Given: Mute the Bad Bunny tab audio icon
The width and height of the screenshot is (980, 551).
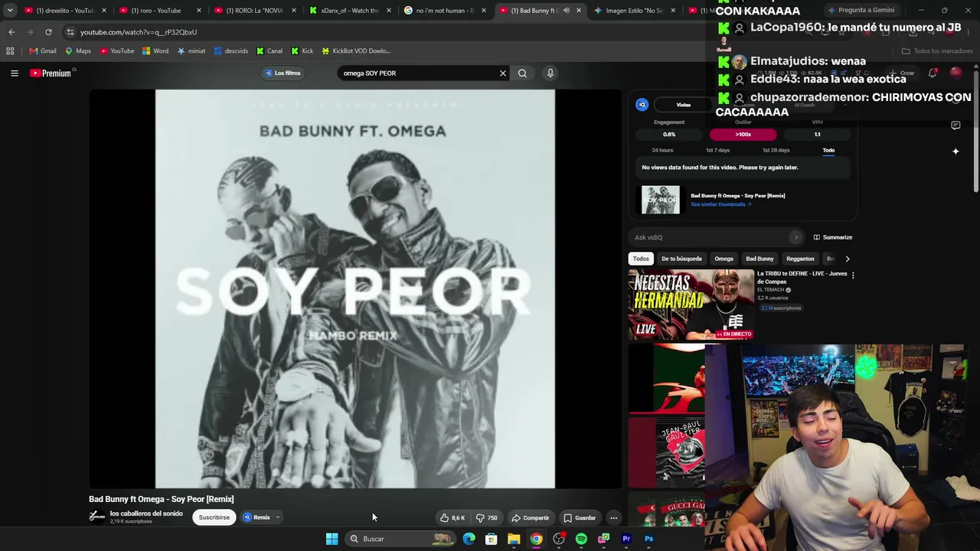Looking at the screenshot, I should coord(567,11).
